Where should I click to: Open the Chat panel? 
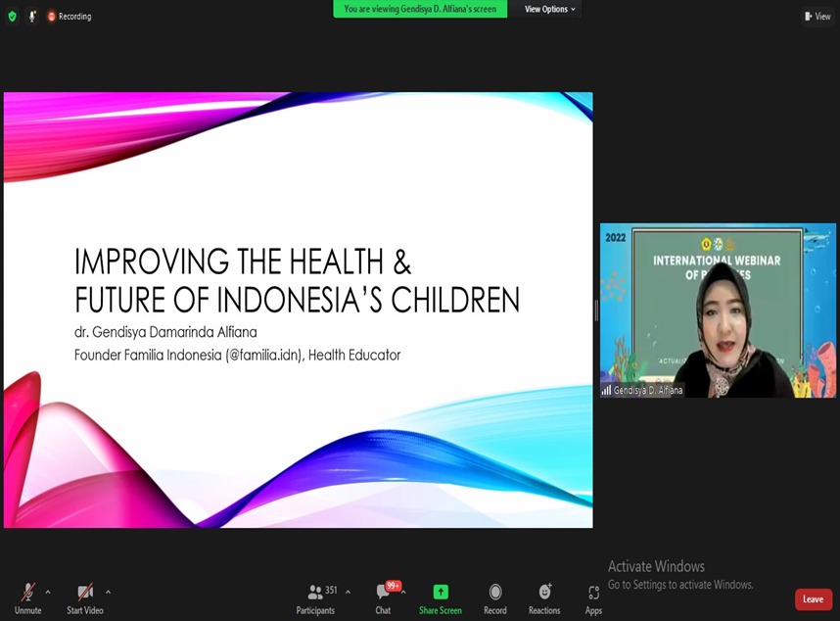coord(383,597)
